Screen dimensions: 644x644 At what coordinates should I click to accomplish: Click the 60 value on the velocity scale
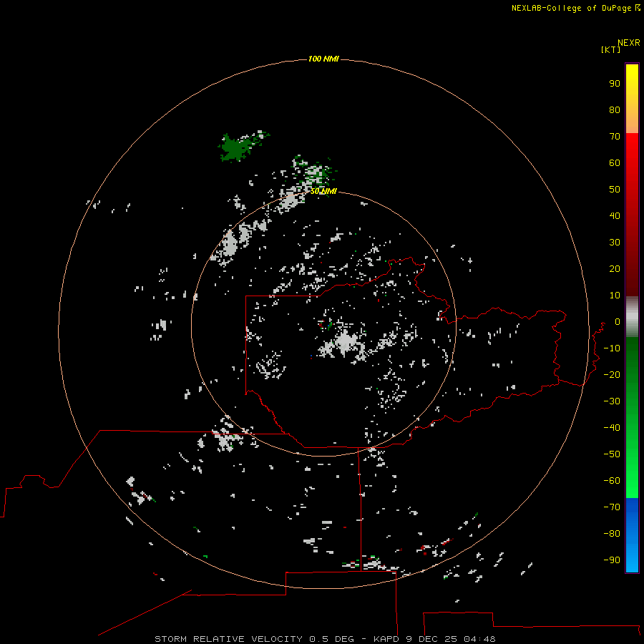(615, 162)
